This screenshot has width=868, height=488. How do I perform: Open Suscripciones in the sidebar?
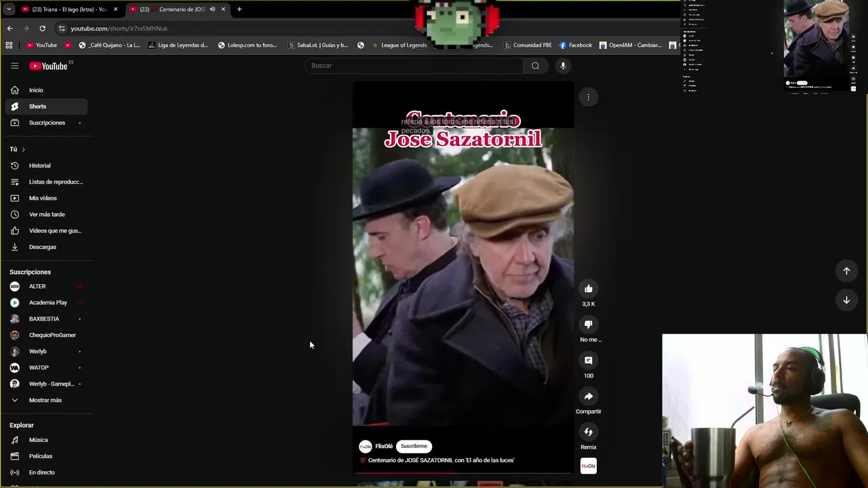46,123
